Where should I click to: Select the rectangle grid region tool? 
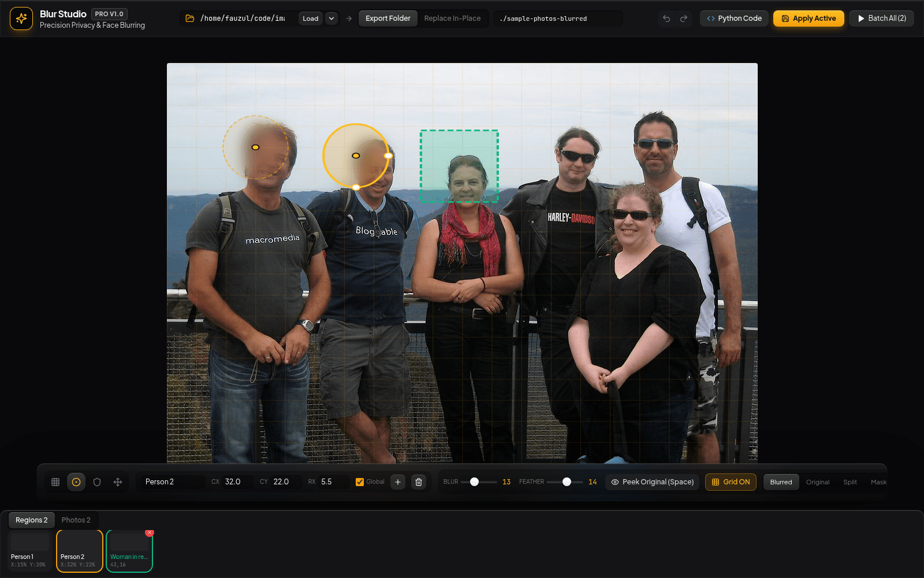coord(55,482)
